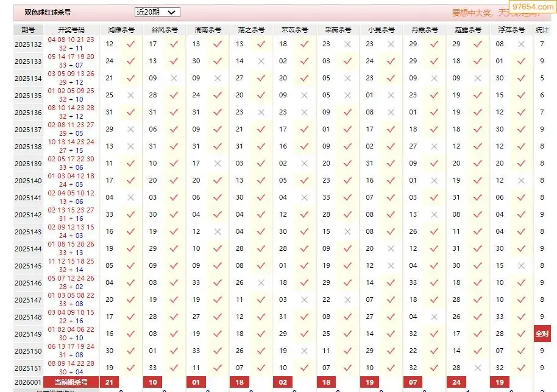Open the 近20期 period dropdown
This screenshot has height=392, width=557.
pyautogui.click(x=157, y=12)
